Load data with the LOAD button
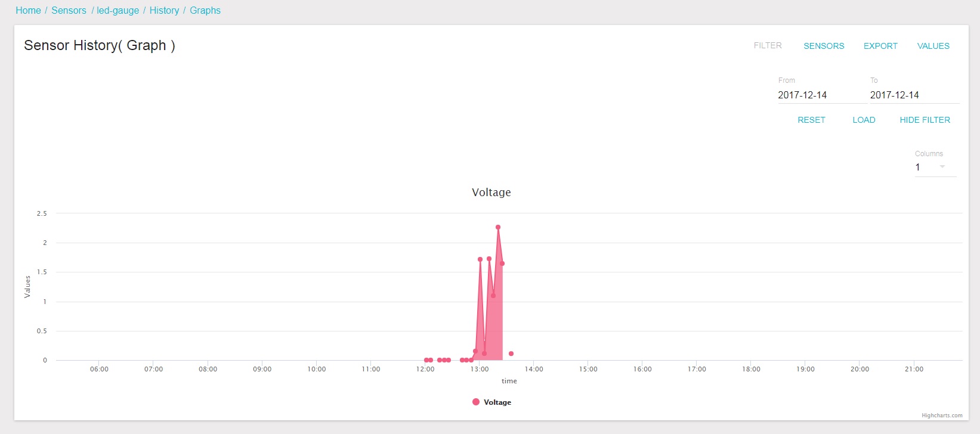 (864, 120)
